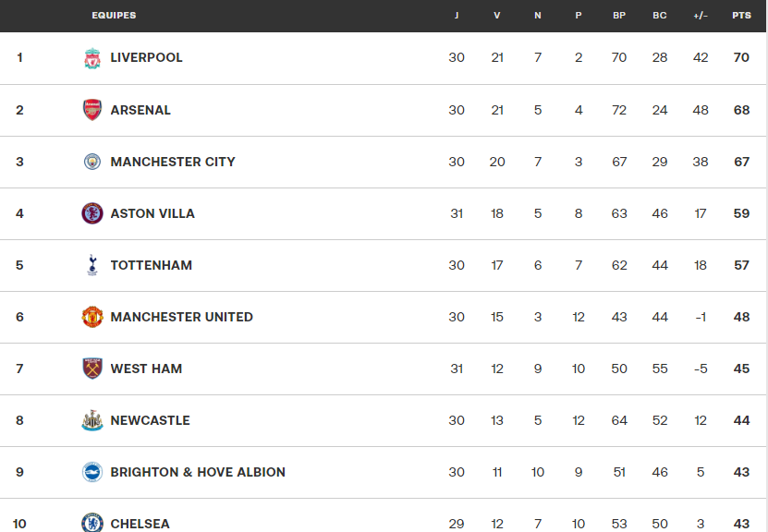The width and height of the screenshot is (768, 532).
Task: Click the PTS column header
Action: tap(741, 16)
